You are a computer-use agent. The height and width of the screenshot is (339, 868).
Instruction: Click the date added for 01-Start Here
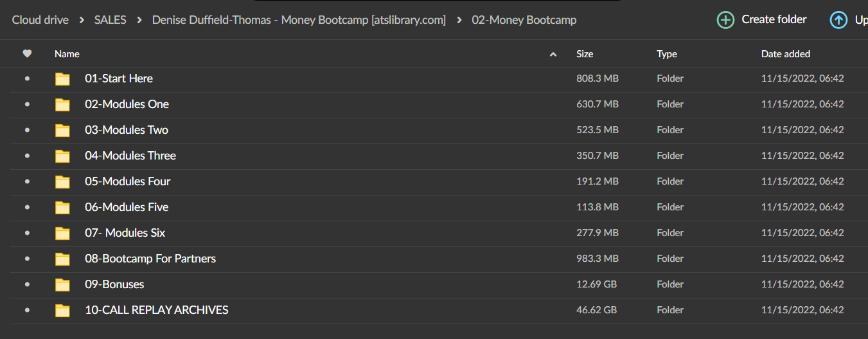[802, 78]
